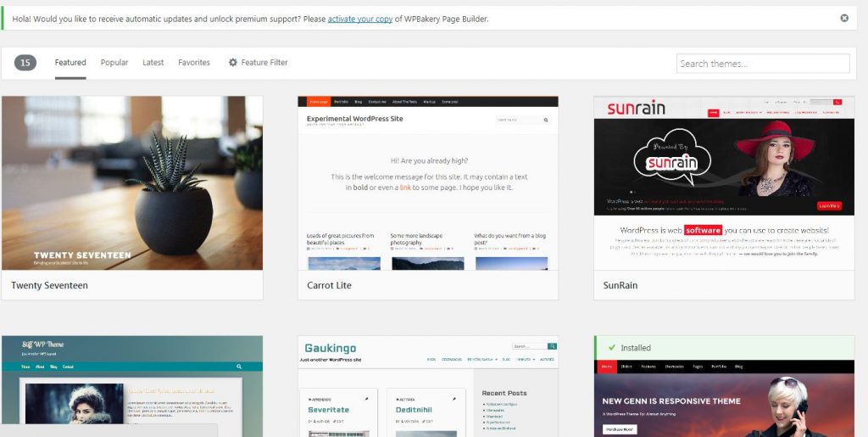Click the Gaukingo preview search button icon
Viewport: 868px width, 437px height.
coord(552,346)
